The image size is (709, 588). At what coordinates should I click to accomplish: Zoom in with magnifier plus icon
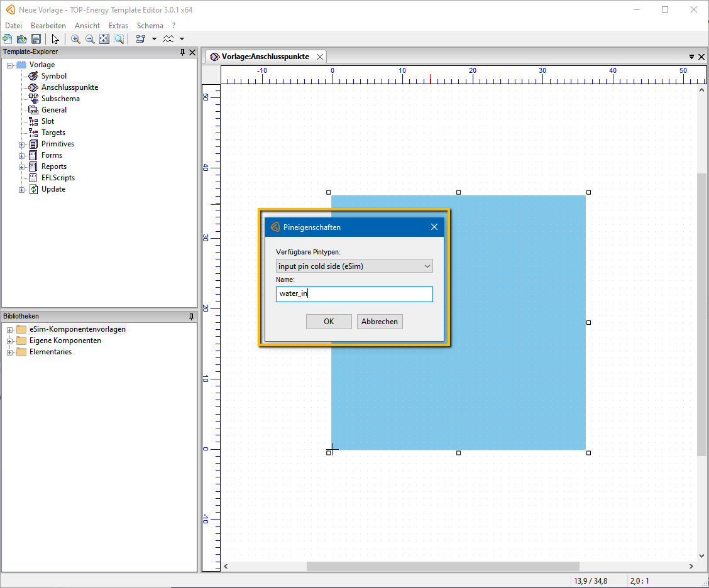coord(75,39)
